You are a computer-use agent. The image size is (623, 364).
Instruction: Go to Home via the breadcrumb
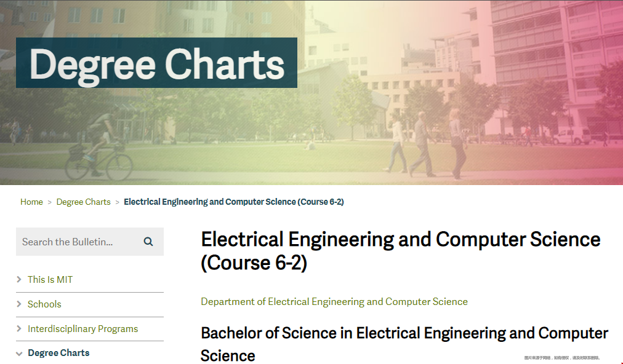[x=31, y=202]
